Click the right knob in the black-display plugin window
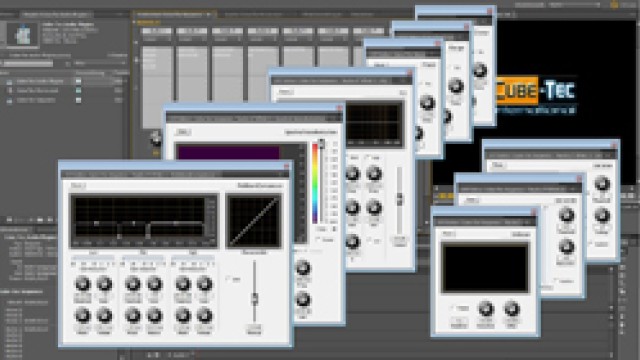The image size is (640, 360). [511, 309]
